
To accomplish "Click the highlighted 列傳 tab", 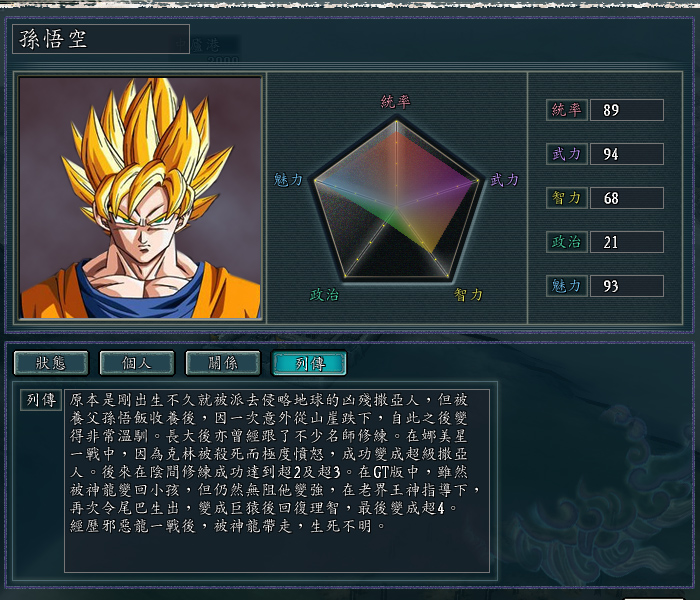I will tap(309, 362).
